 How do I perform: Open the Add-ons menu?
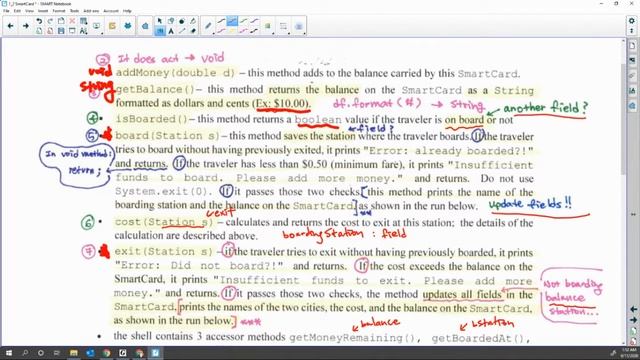click(x=91, y=11)
